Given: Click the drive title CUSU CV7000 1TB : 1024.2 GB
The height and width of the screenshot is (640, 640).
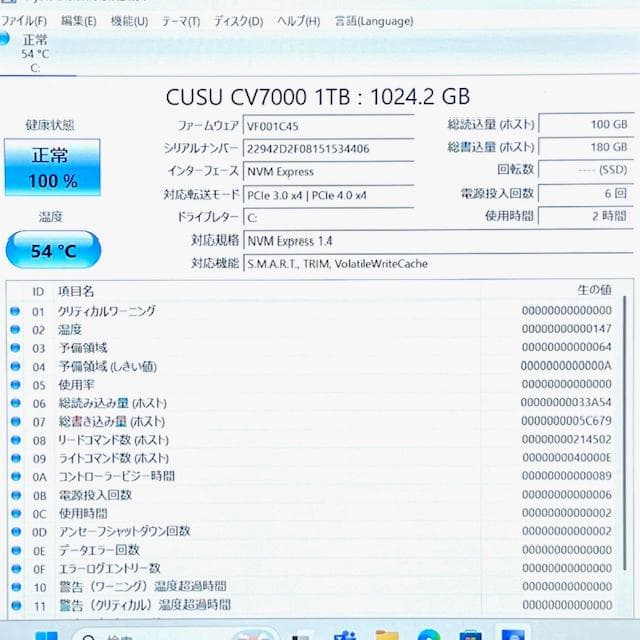Looking at the screenshot, I should [318, 97].
